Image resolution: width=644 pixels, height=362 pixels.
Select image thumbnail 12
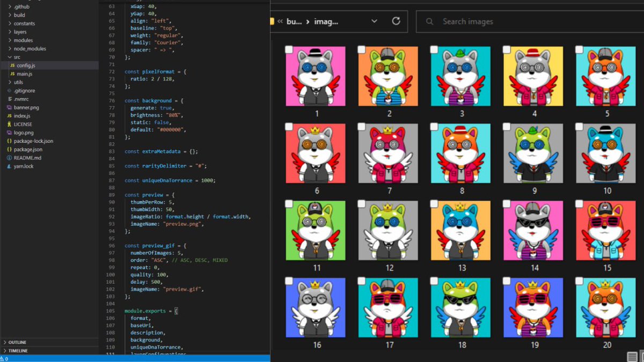pos(388,231)
